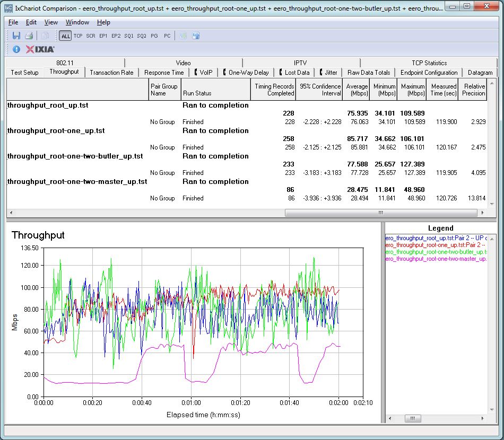This screenshot has height=440, width=504.
Task: Click the Measured Time (sec) column header
Action: click(442, 90)
